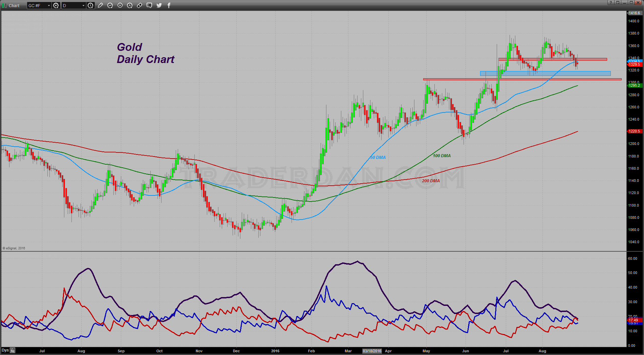
Task: Click the play replay icon
Action: tap(120, 5)
